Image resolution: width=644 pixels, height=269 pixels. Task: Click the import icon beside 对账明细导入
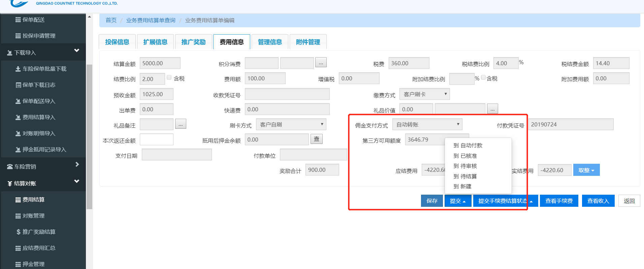(18, 133)
